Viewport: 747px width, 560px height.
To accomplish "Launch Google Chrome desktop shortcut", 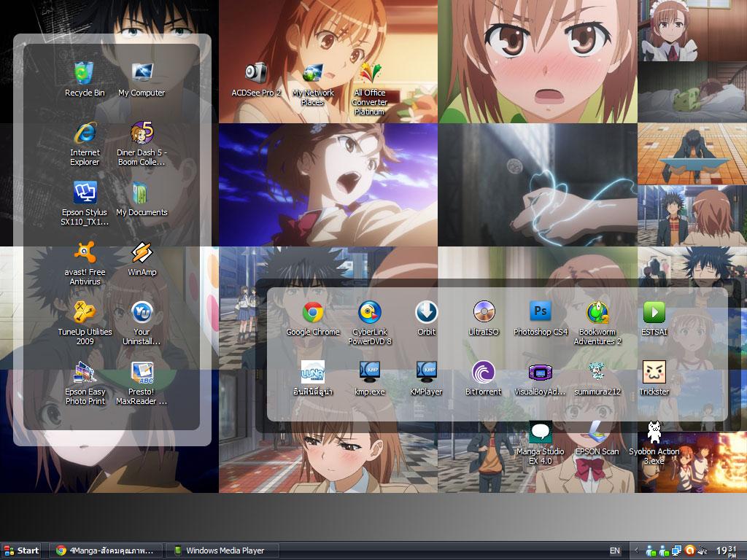I will (312, 319).
